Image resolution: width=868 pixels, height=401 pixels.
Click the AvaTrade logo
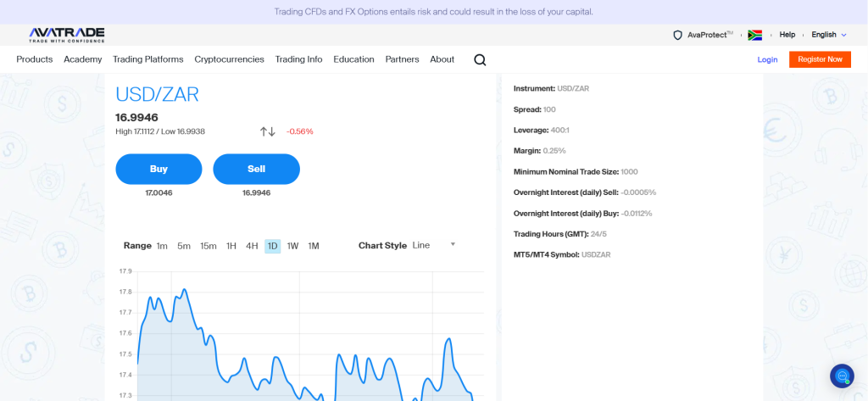point(66,35)
